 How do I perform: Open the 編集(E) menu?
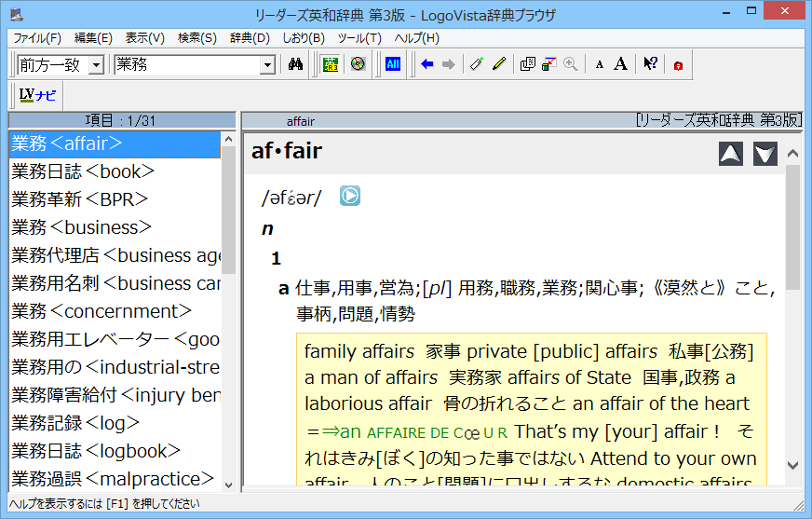(x=93, y=38)
